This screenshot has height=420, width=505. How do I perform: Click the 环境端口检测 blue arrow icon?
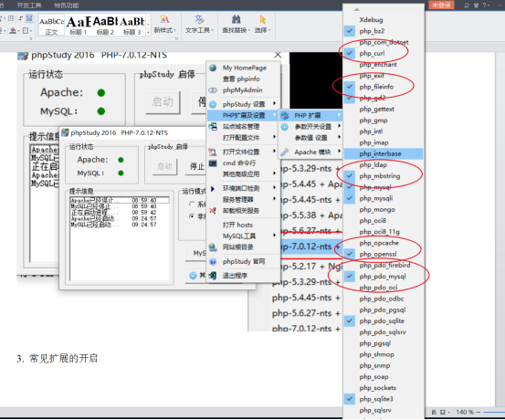point(213,188)
